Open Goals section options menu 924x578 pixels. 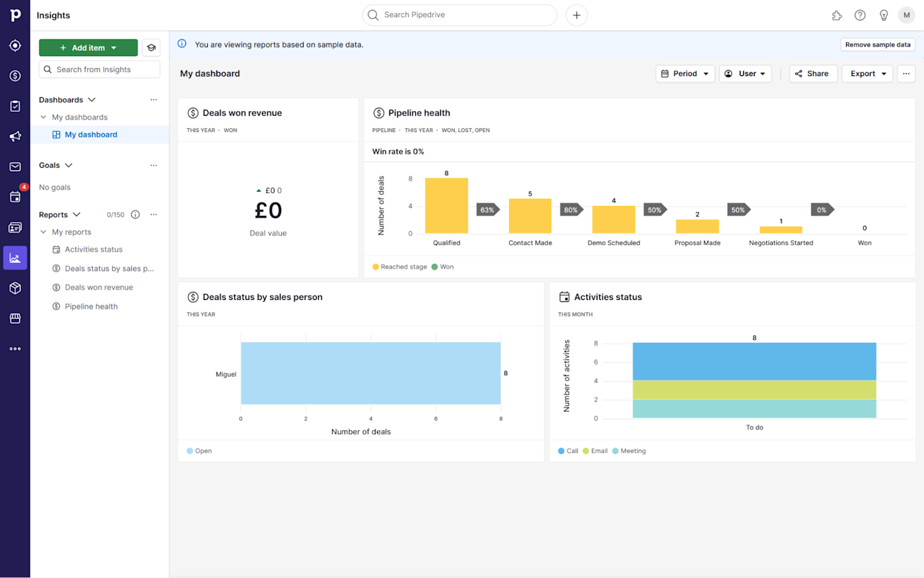coord(154,165)
